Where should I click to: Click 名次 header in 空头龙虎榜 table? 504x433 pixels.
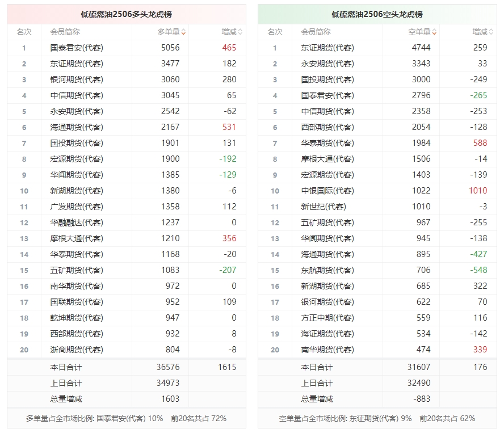coord(275,32)
